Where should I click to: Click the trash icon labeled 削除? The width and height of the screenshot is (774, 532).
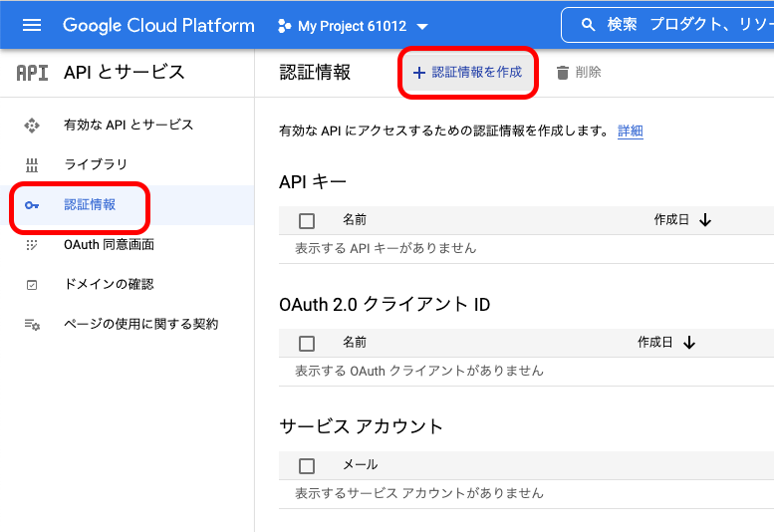click(563, 73)
